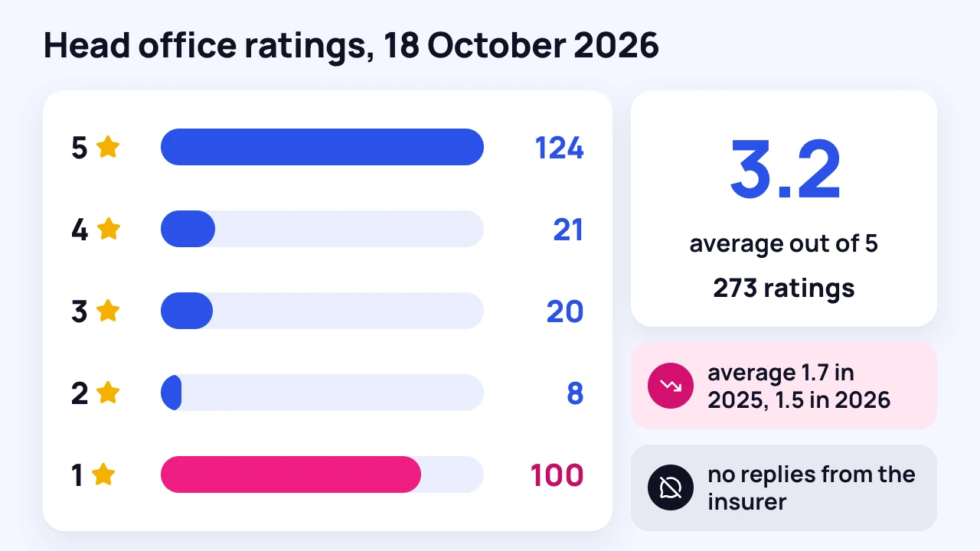Click the Head office ratings title
The image size is (980, 551).
coord(351,46)
